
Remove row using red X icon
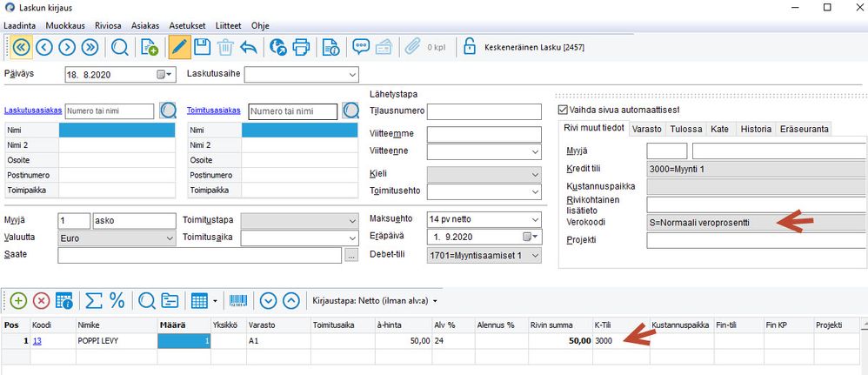point(42,301)
